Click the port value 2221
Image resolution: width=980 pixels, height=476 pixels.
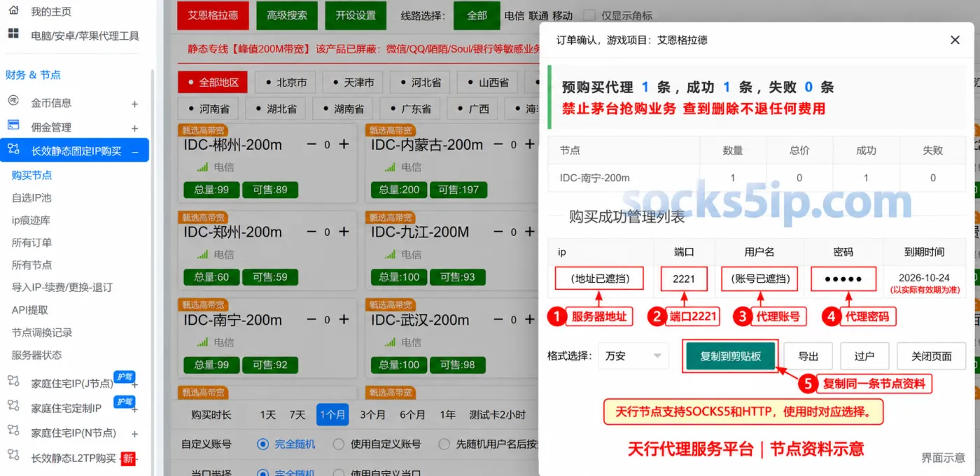[684, 279]
